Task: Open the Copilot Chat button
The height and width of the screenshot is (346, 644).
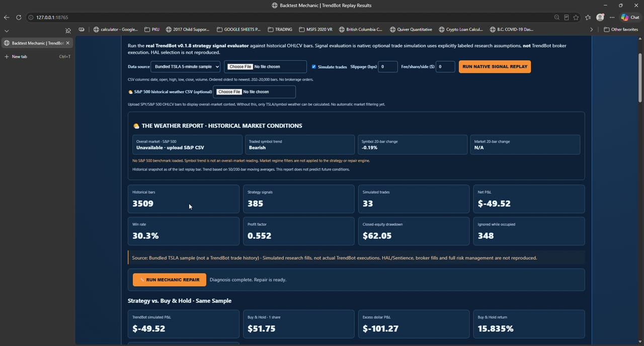Action: (x=630, y=17)
